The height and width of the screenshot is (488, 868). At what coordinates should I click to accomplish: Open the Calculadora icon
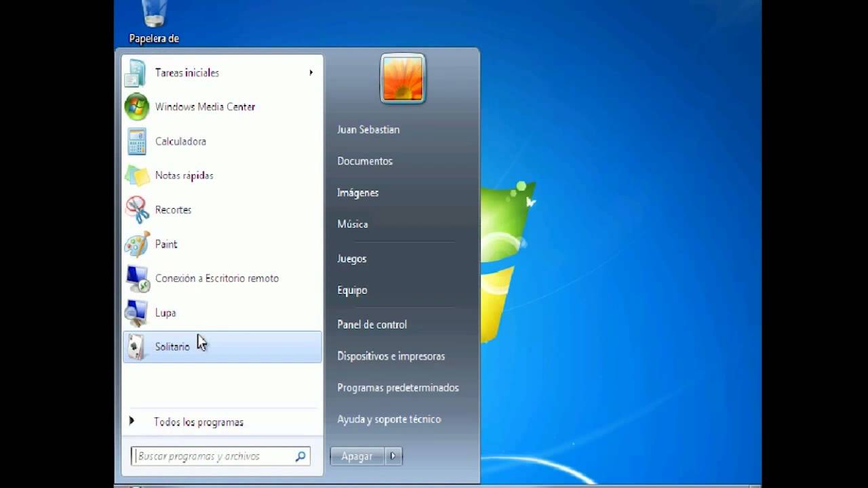(x=136, y=142)
